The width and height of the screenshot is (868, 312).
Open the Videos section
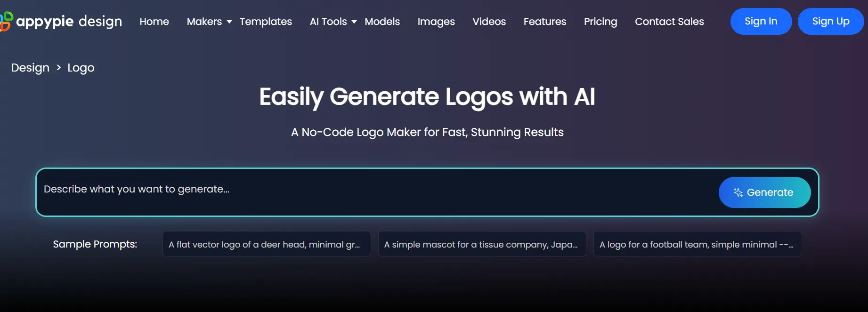click(489, 22)
